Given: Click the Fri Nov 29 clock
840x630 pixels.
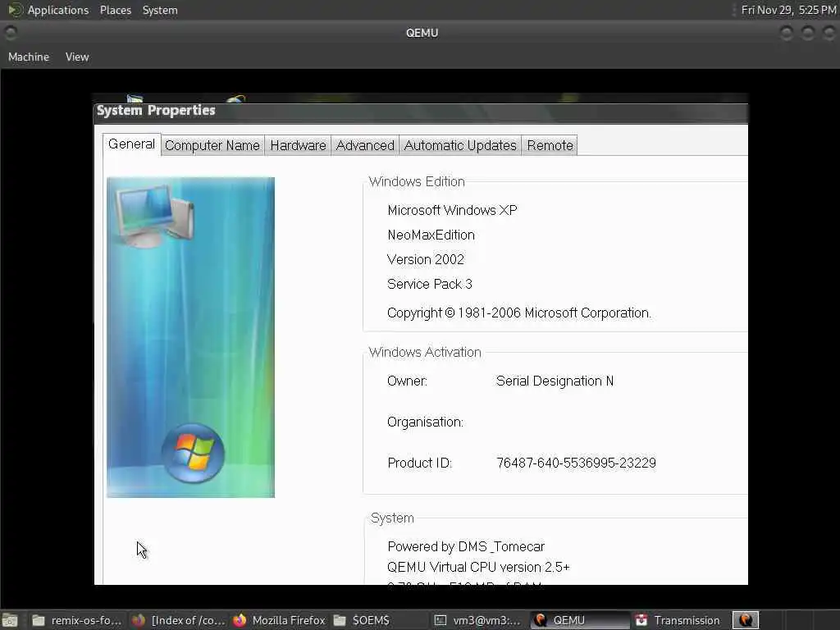Looking at the screenshot, I should tap(788, 10).
